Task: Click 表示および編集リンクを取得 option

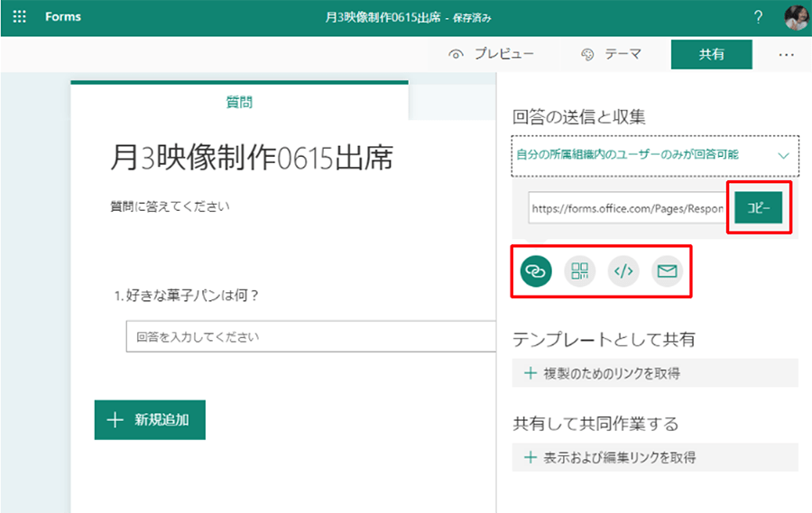Action: coord(655,457)
